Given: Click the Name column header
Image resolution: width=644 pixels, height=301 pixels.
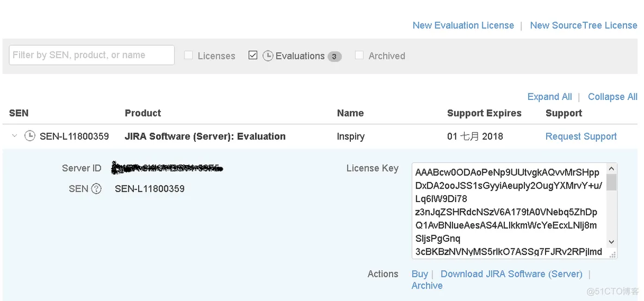Looking at the screenshot, I should click(x=350, y=113).
